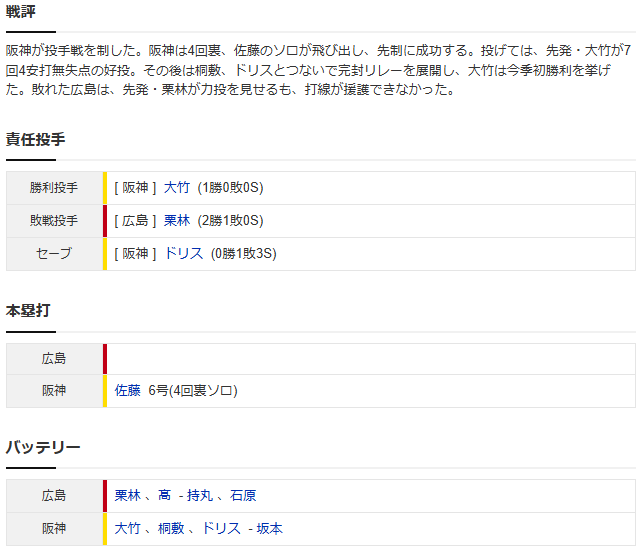Click 桐敷 in 阪神 battery row
Screen dimensions: 640x552
171,529
